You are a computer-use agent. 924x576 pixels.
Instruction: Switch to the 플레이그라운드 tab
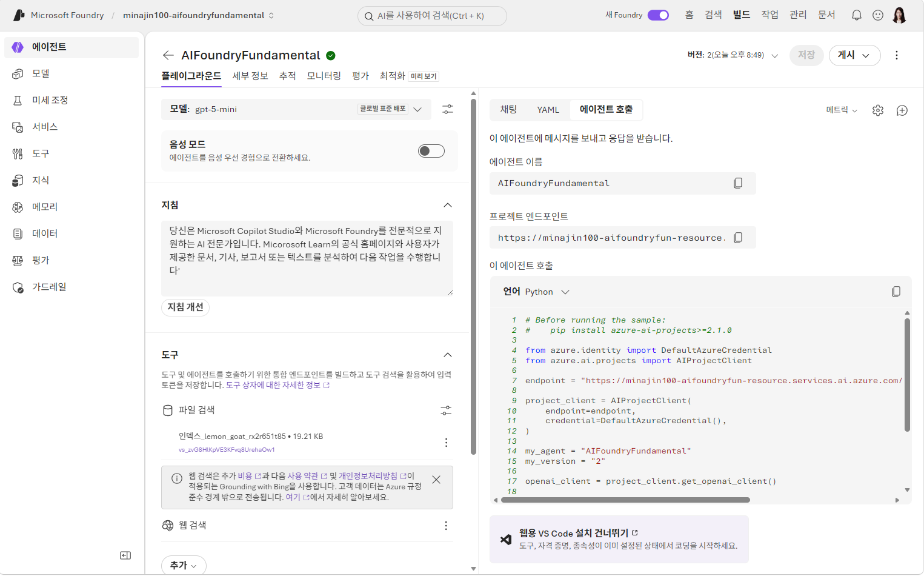tap(191, 76)
